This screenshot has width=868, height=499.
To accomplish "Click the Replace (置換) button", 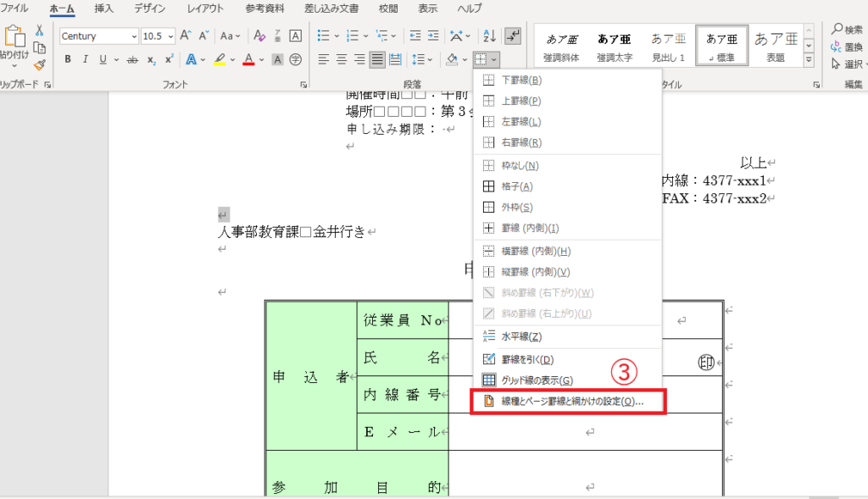I will click(847, 47).
